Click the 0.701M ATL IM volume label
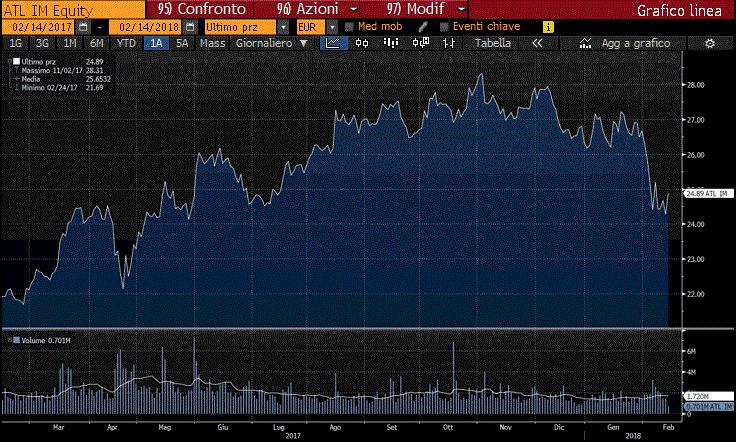The image size is (736, 442). 708,407
